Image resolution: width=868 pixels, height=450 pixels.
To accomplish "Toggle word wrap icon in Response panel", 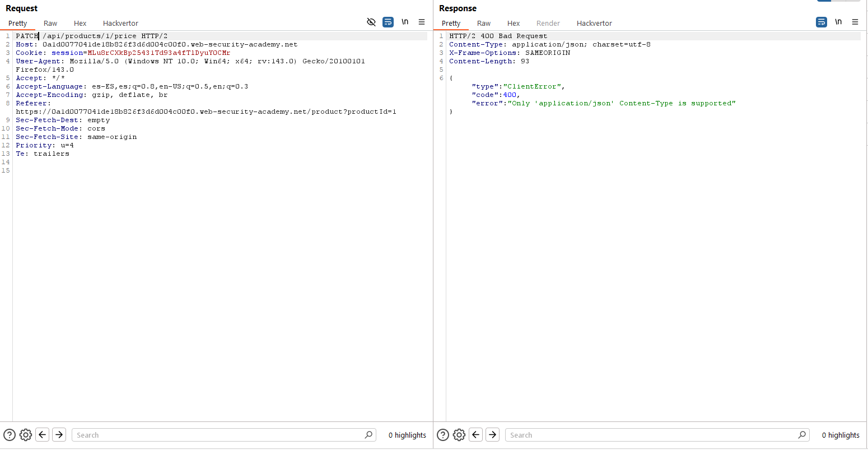I will point(822,22).
